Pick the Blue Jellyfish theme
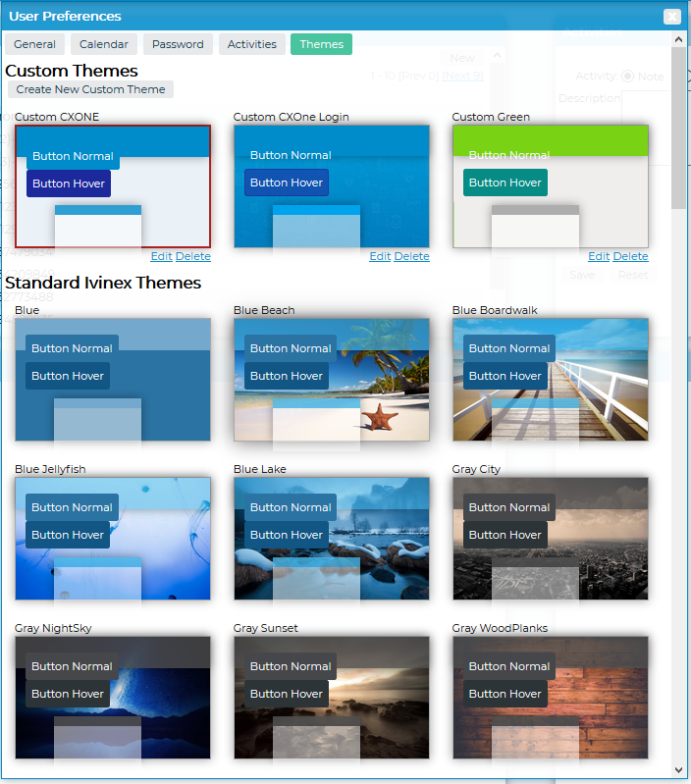 [113, 538]
